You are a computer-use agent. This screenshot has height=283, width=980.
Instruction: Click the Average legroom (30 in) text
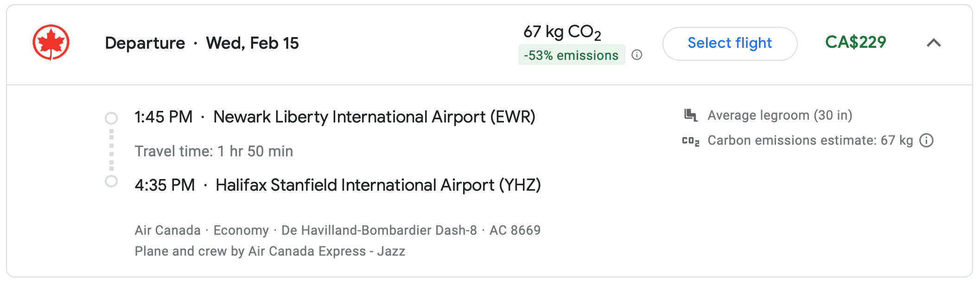(780, 115)
